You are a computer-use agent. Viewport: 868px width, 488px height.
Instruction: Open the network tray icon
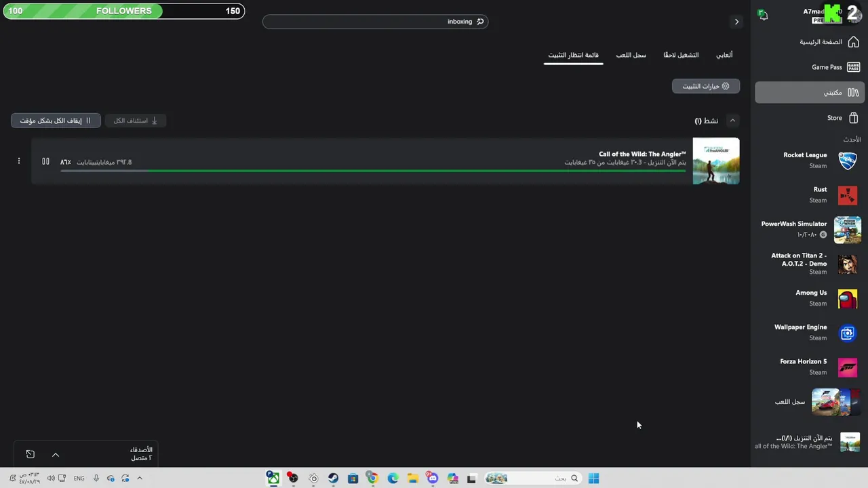coord(62,479)
